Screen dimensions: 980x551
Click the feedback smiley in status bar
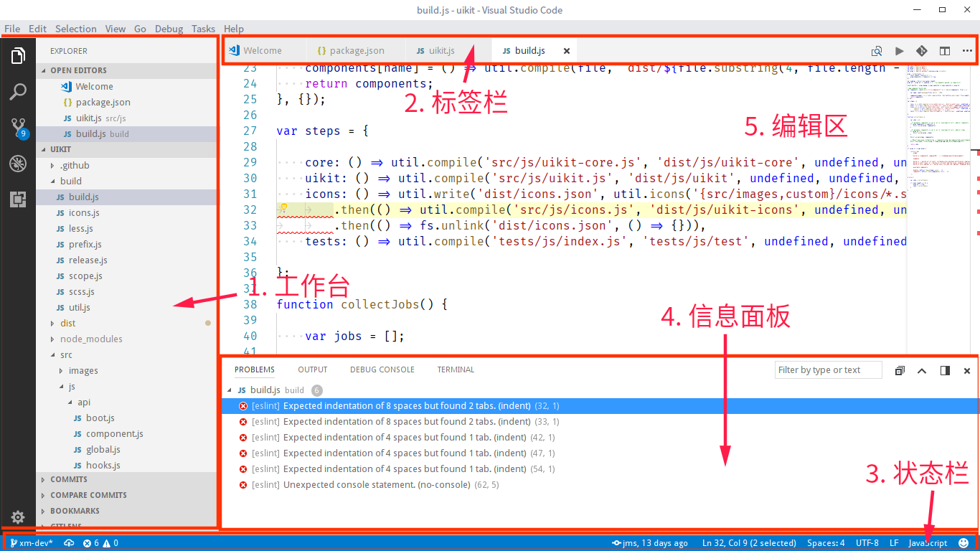[963, 543]
